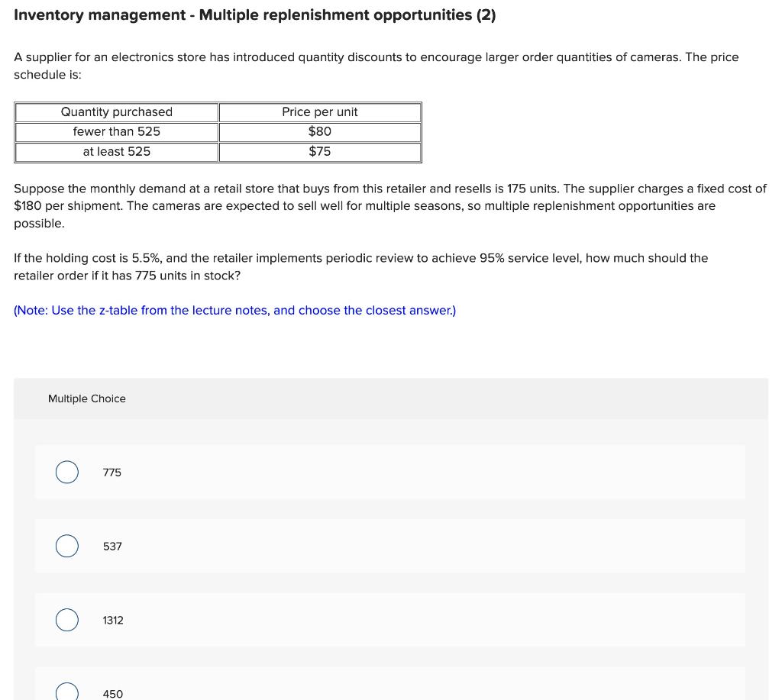Image resolution: width=782 pixels, height=700 pixels.
Task: Click the answer option labeled 537
Action: [x=111, y=546]
